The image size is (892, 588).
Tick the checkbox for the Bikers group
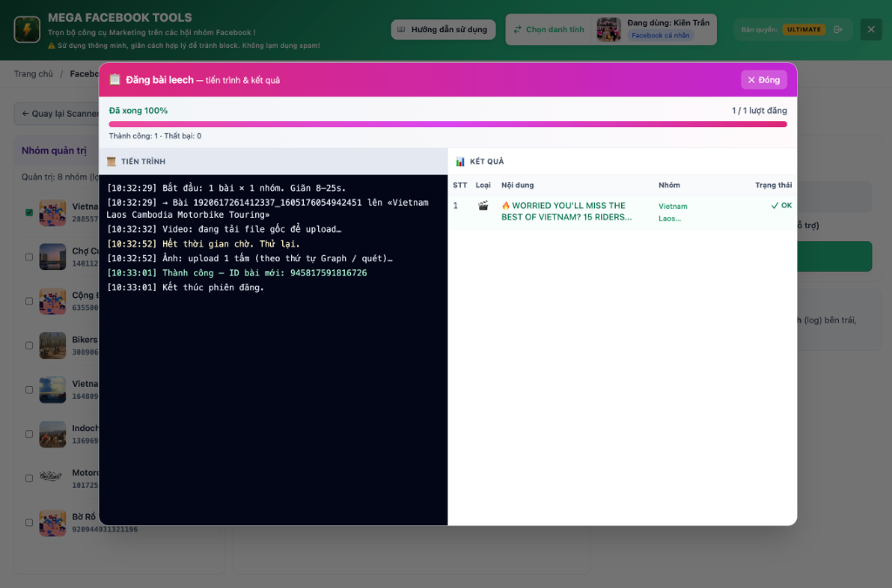tap(29, 346)
